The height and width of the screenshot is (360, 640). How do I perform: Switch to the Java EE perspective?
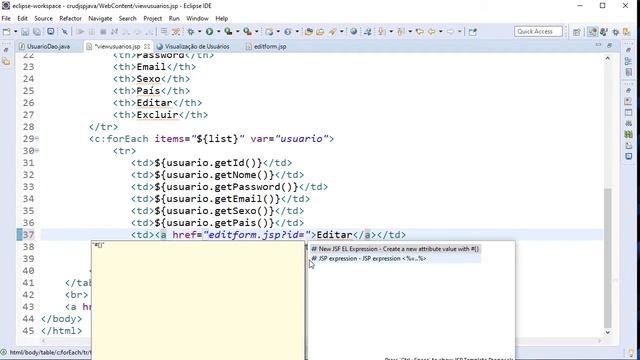(592, 32)
